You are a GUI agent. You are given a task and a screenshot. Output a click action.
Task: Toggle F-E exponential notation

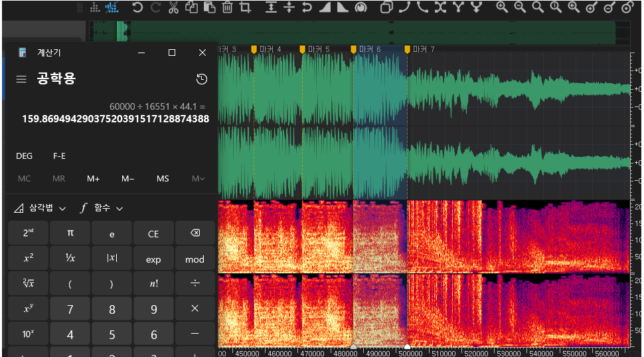(59, 156)
